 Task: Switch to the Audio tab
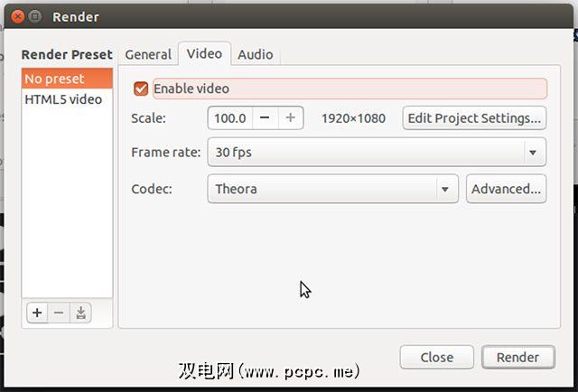click(x=256, y=54)
